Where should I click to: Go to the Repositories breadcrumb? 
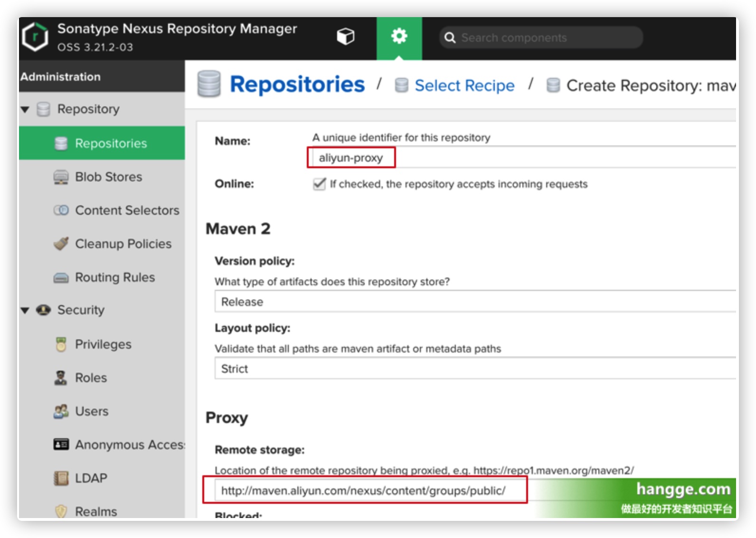click(x=297, y=85)
